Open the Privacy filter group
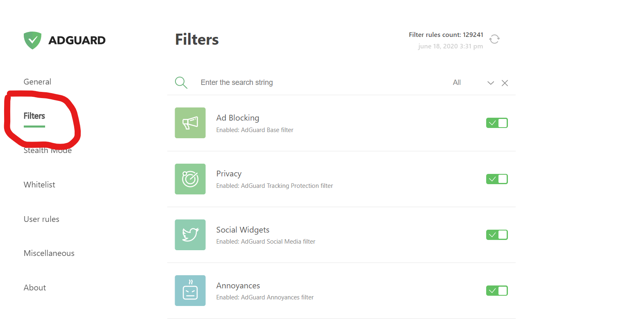Screen dimensions: 644x331 point(341,179)
